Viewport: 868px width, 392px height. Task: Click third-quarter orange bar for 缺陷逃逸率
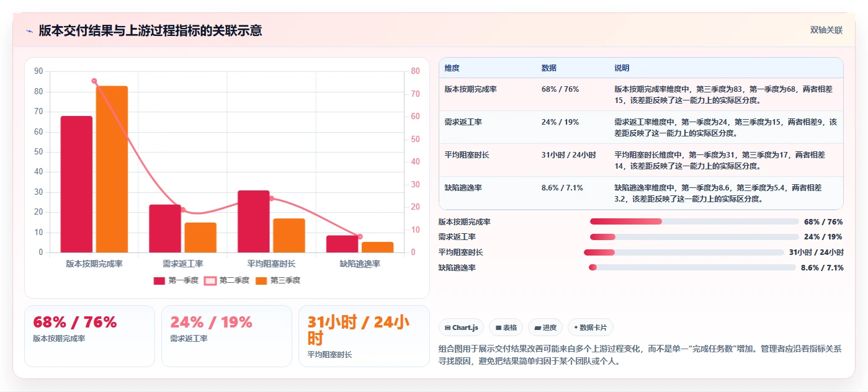378,247
